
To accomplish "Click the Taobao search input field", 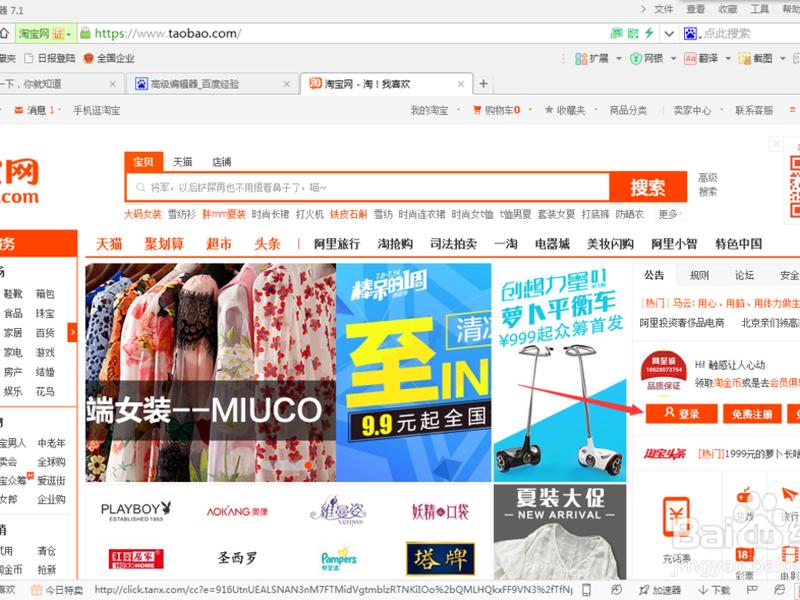I will click(x=367, y=187).
